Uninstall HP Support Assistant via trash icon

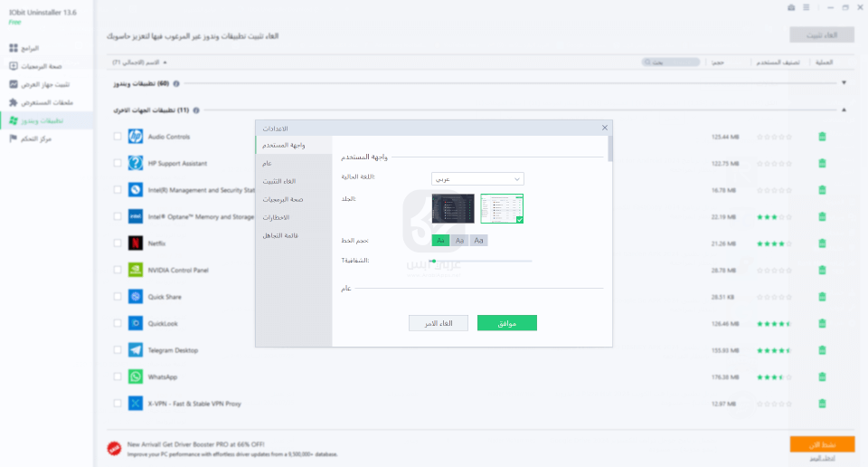click(822, 163)
